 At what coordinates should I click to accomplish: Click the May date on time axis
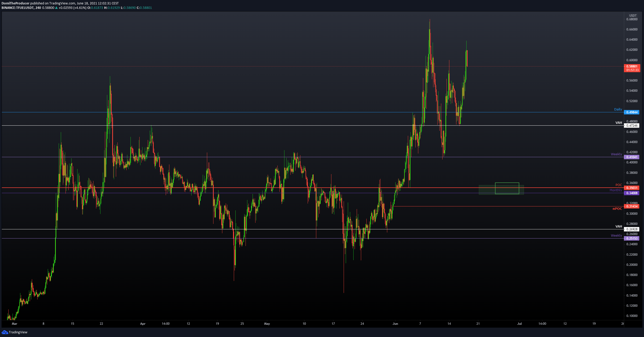pos(267,324)
